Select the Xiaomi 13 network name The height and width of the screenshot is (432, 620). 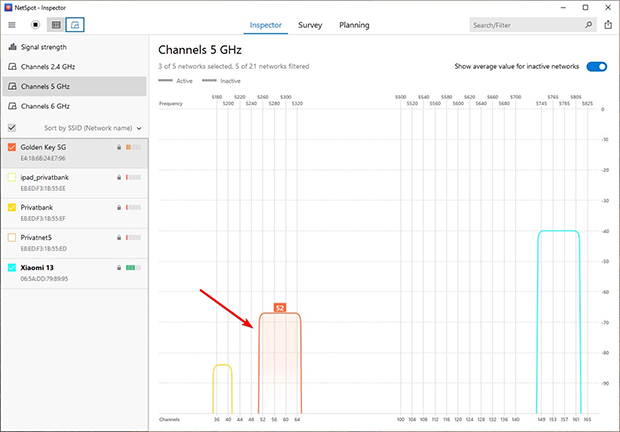point(37,268)
